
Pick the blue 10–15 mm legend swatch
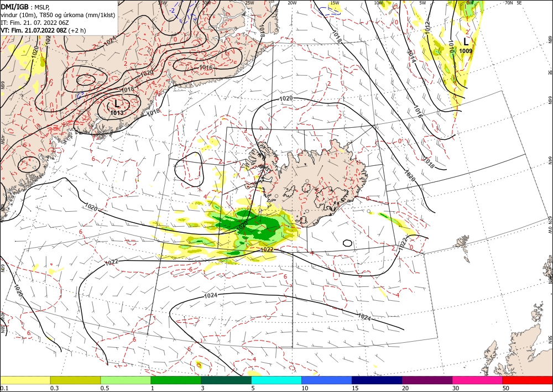pyautogui.click(x=327, y=380)
